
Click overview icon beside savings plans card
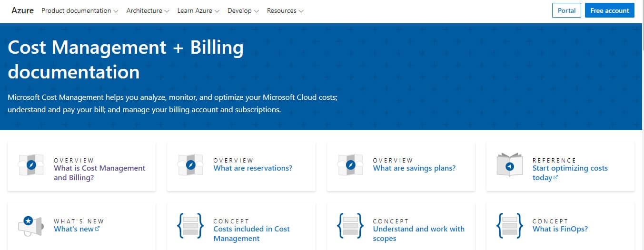point(350,165)
